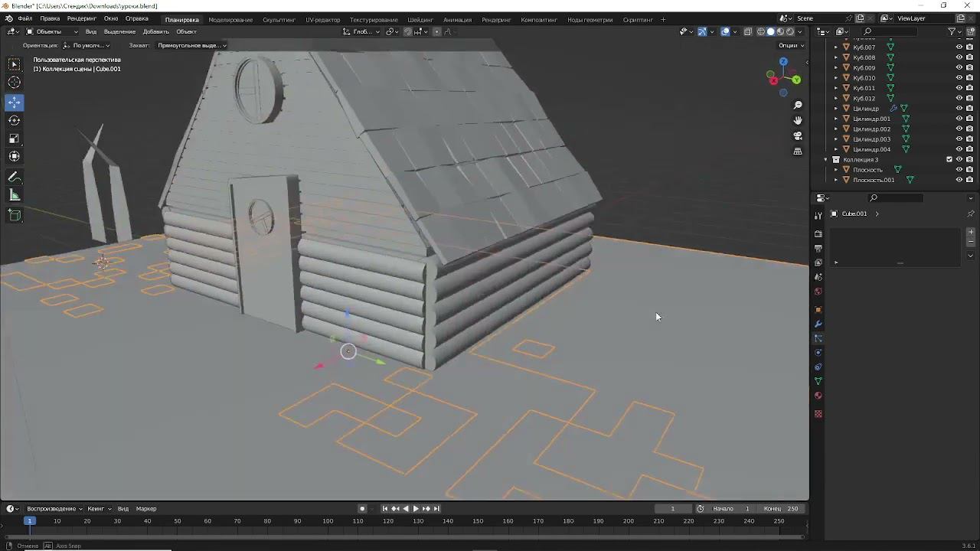Switch to camera view with camera icon
980x551 pixels.
pos(798,135)
